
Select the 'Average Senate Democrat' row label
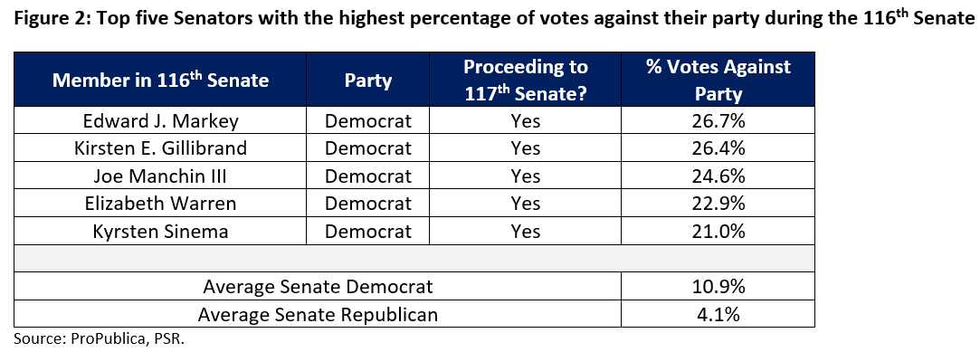coord(319,286)
